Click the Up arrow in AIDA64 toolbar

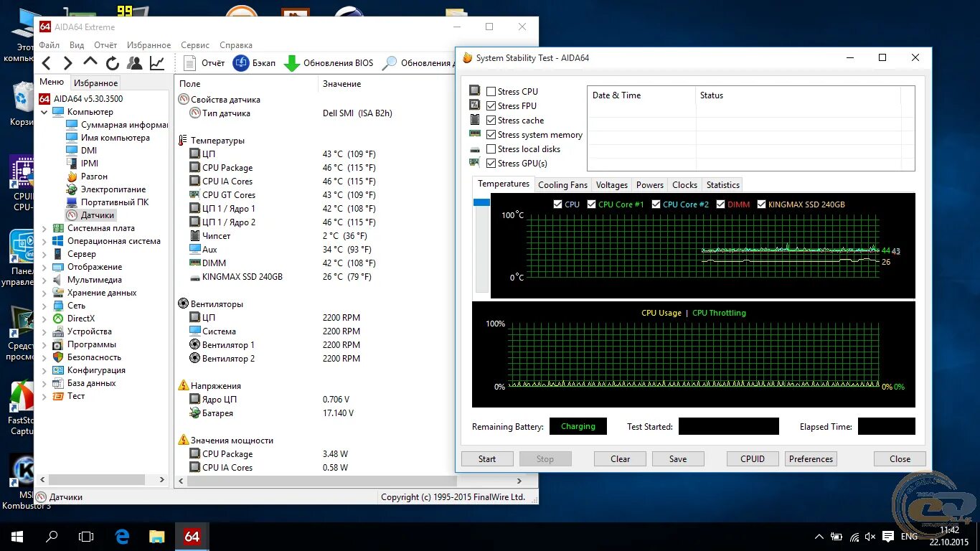click(x=90, y=62)
